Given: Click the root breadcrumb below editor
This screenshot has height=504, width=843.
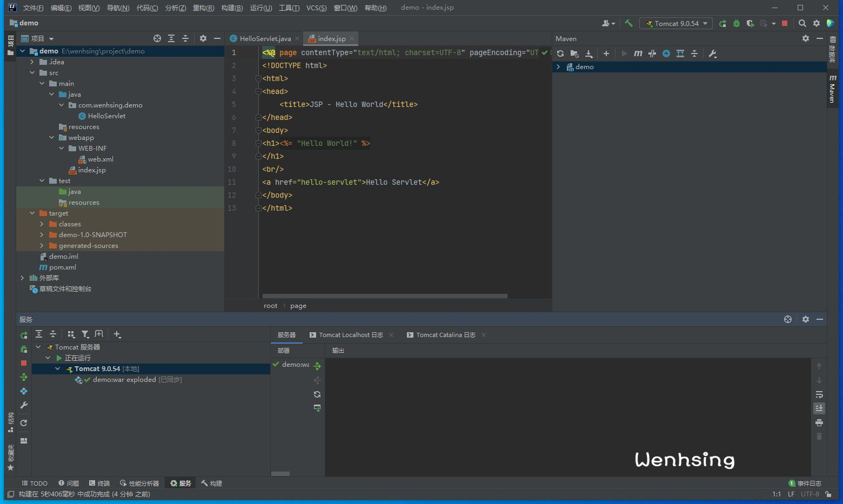Looking at the screenshot, I should (x=270, y=306).
